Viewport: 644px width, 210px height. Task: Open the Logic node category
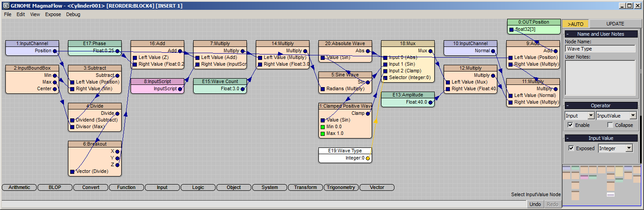198,187
